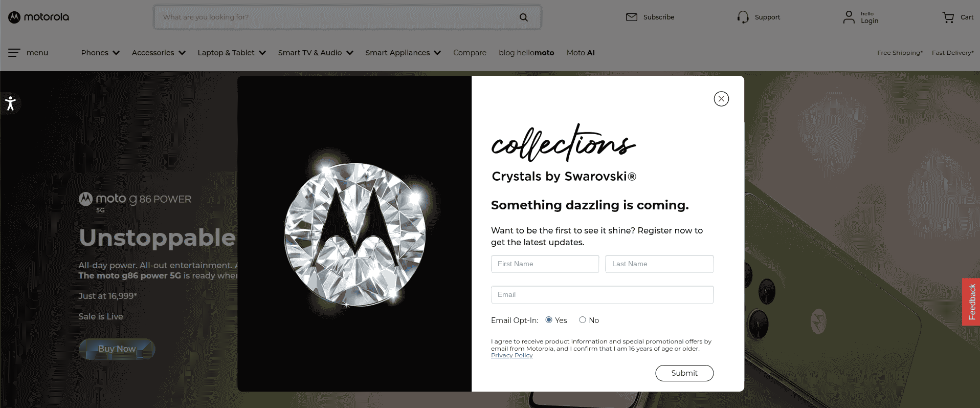980x408 pixels.
Task: Open the accessibility options icon
Action: [x=10, y=103]
